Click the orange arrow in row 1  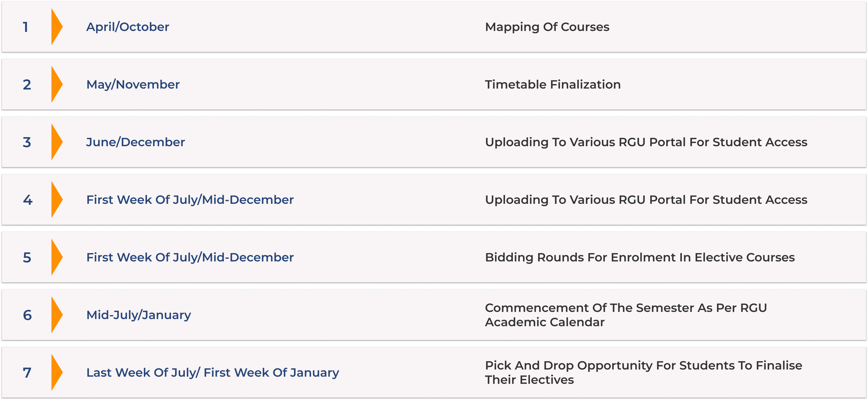pyautogui.click(x=57, y=27)
